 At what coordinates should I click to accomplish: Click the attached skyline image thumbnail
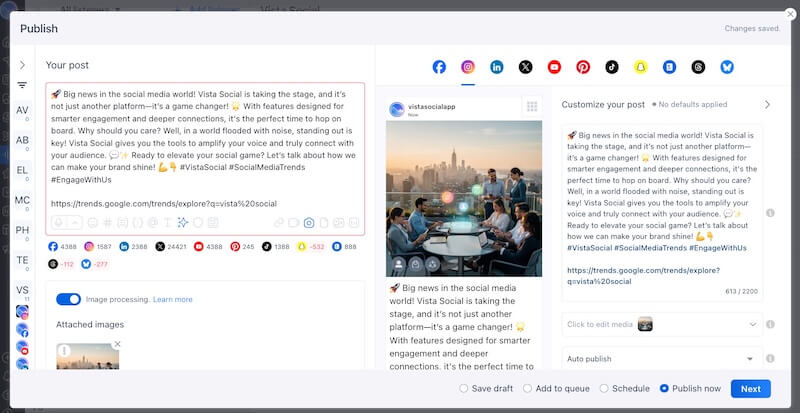point(88,356)
